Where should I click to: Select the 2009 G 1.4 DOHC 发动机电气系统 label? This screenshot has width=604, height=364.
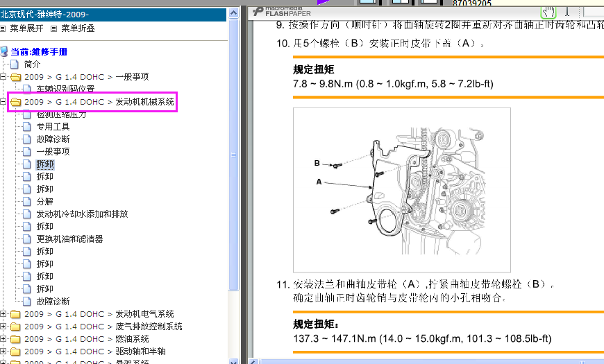point(99,314)
